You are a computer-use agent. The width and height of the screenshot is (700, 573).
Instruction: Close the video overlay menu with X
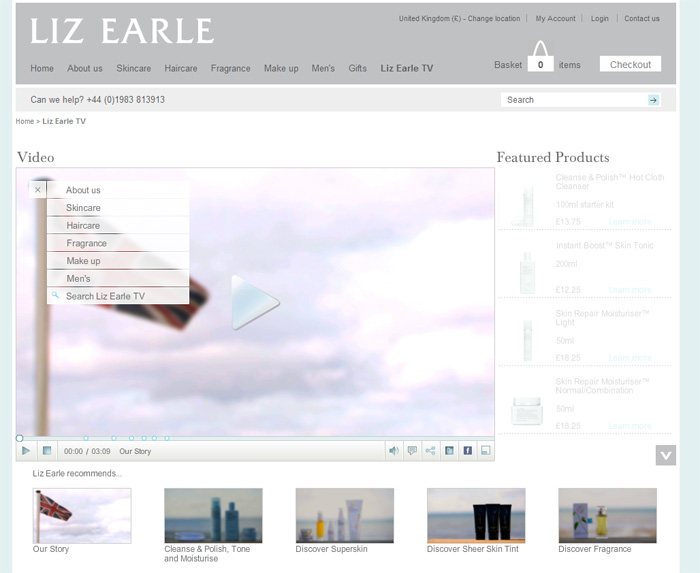click(x=38, y=190)
